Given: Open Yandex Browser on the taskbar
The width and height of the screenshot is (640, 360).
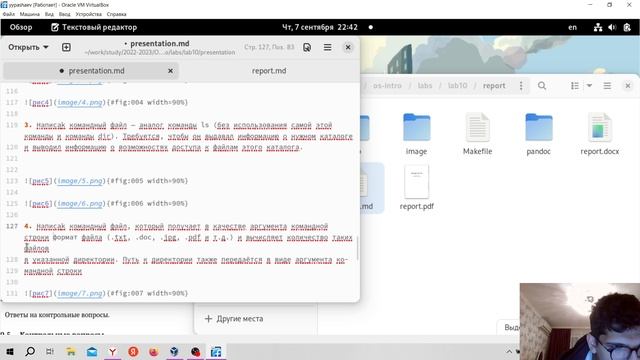Looking at the screenshot, I should tap(112, 351).
